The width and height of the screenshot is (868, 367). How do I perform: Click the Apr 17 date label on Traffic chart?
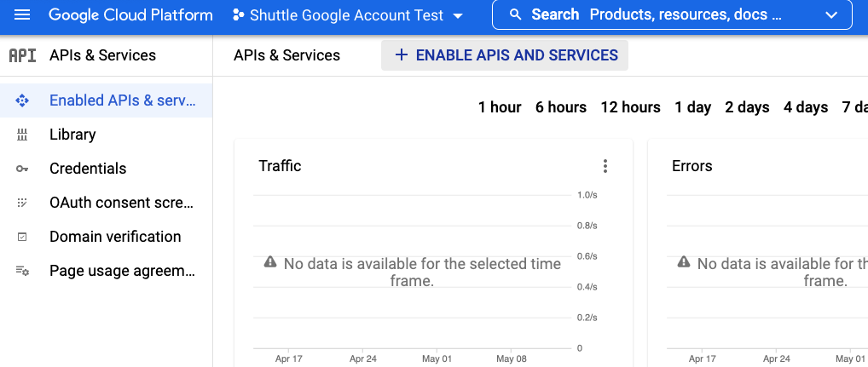(x=289, y=359)
